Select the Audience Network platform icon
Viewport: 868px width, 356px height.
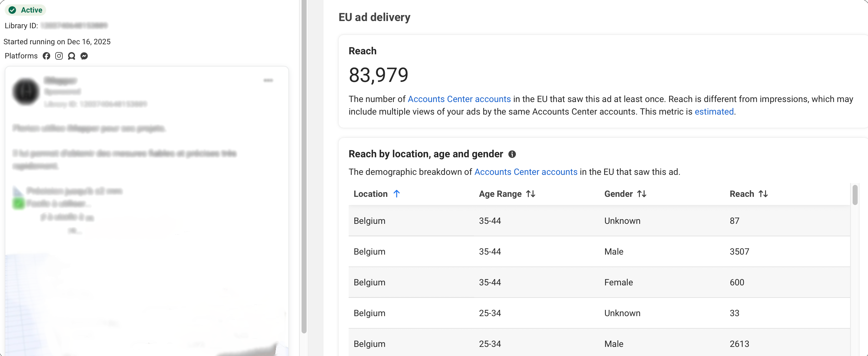pyautogui.click(x=71, y=56)
